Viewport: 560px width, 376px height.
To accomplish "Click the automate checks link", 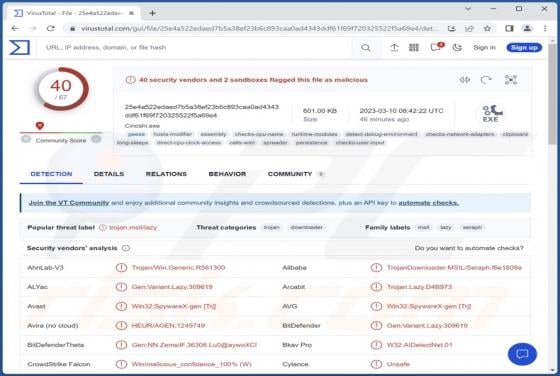I will (429, 203).
